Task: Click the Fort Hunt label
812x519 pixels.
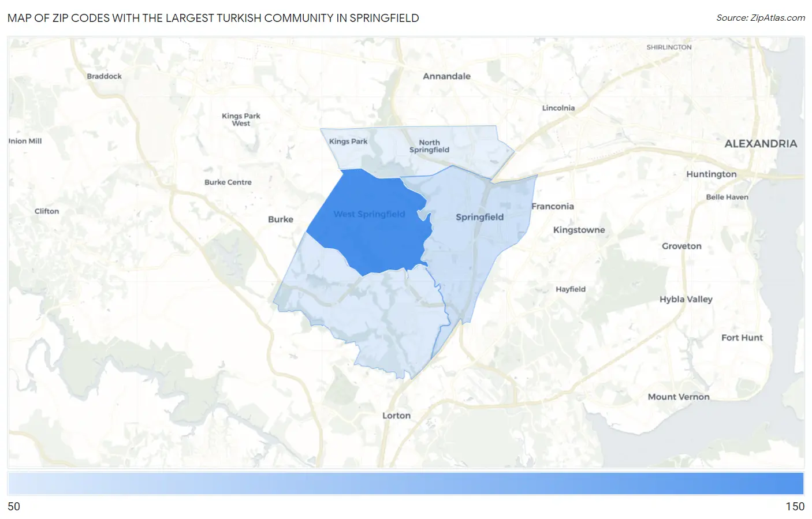Action: [x=742, y=338]
